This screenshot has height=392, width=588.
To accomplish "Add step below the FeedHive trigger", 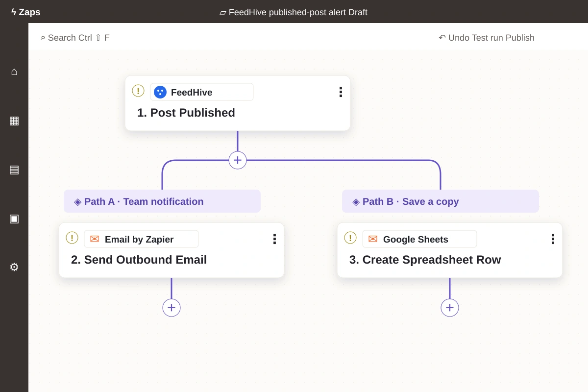I will (238, 160).
